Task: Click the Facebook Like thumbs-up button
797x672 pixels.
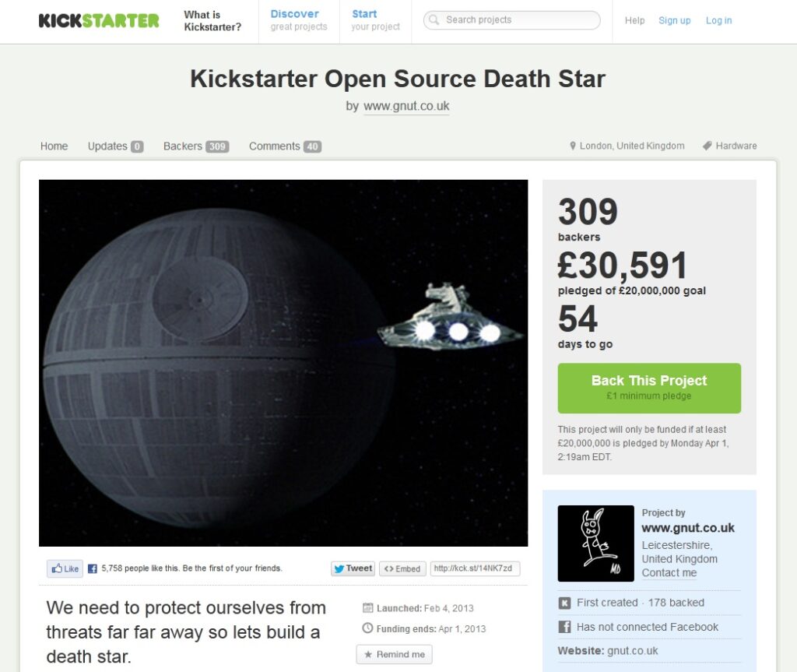Action: 65,568
